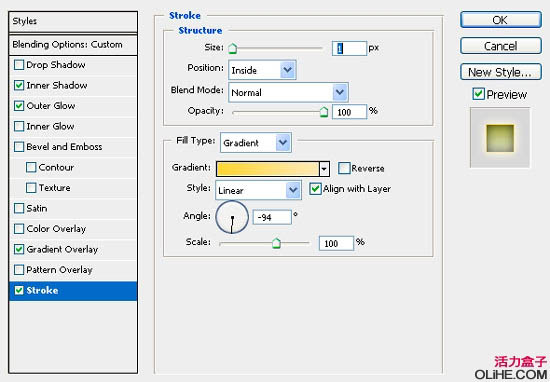Open the Position dropdown
The width and height of the screenshot is (550, 382).
pos(262,70)
